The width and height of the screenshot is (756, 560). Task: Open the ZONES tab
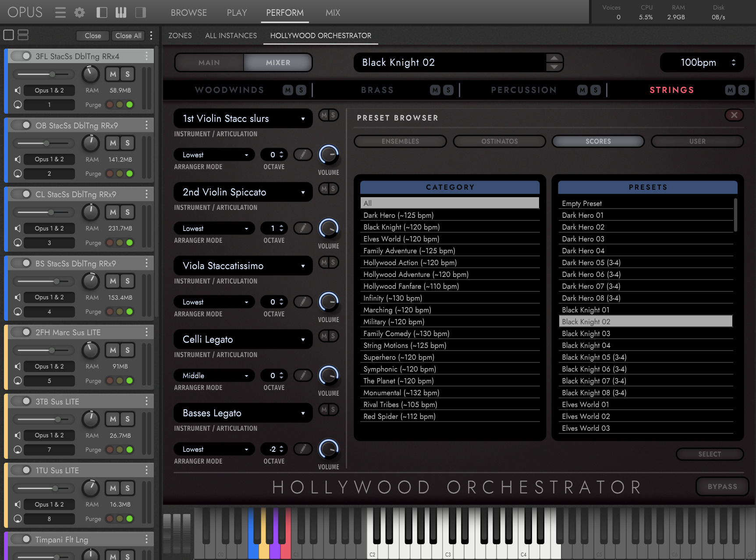(x=180, y=35)
